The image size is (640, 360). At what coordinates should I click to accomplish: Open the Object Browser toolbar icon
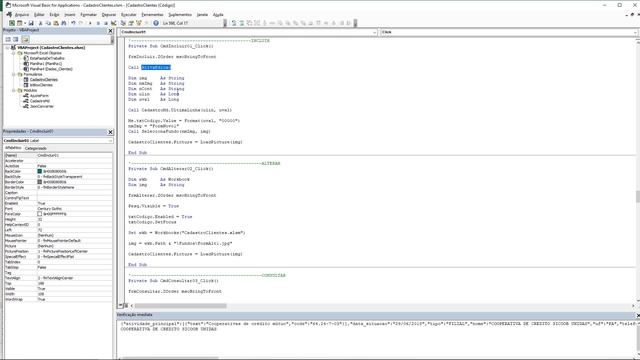pos(139,23)
